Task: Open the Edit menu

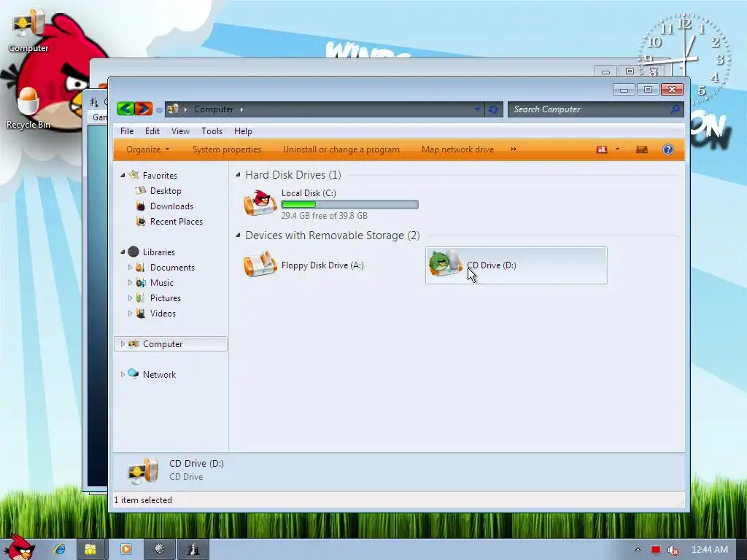Action: click(x=152, y=131)
